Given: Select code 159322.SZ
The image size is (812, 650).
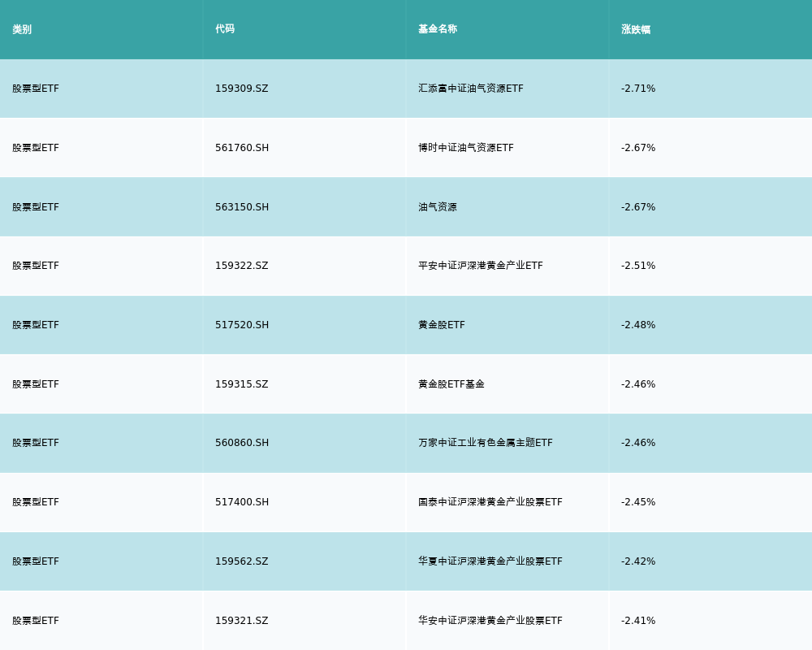Looking at the screenshot, I should (242, 266).
